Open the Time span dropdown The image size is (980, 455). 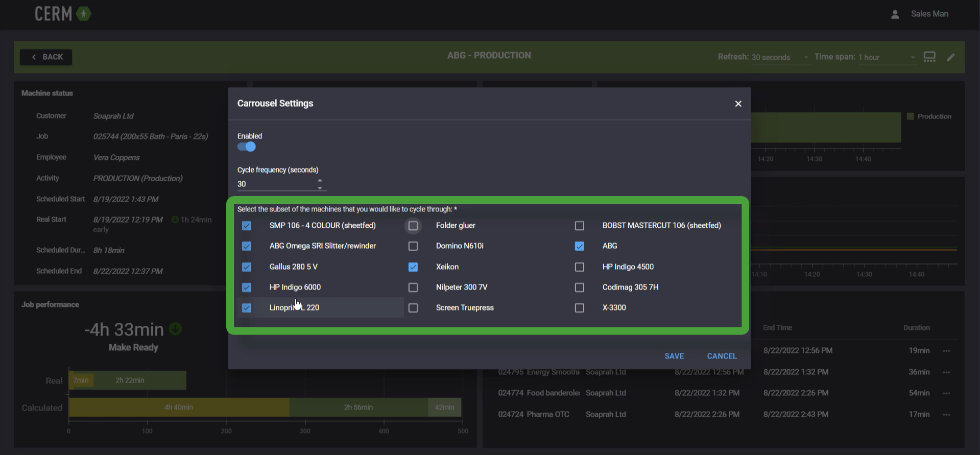coord(887,57)
